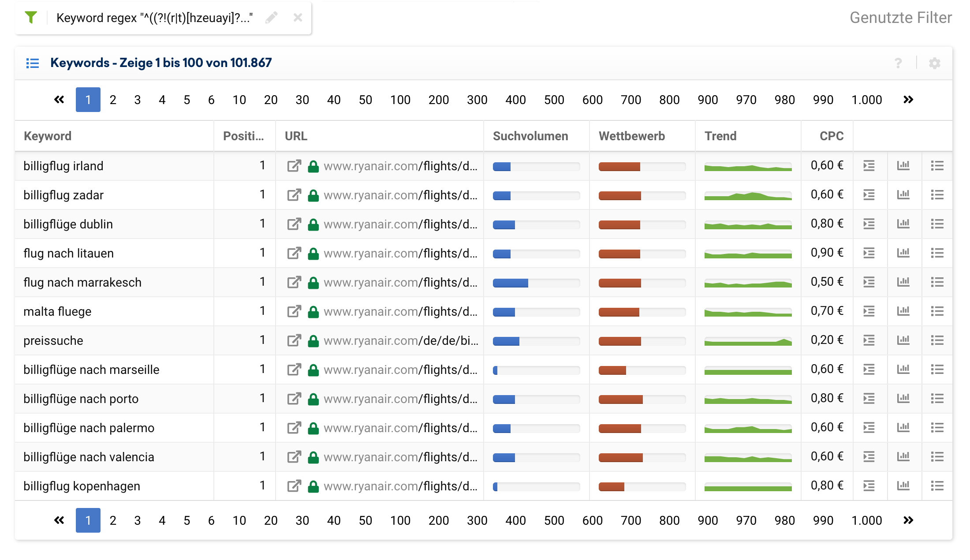
Task: Open ryanair URL for preissuche keyword
Action: (x=400, y=340)
